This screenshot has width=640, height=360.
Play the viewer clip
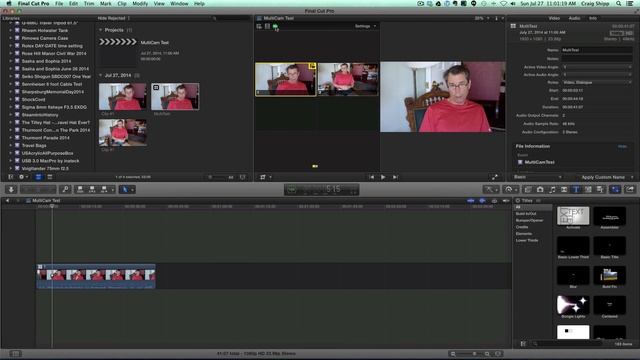[383, 177]
